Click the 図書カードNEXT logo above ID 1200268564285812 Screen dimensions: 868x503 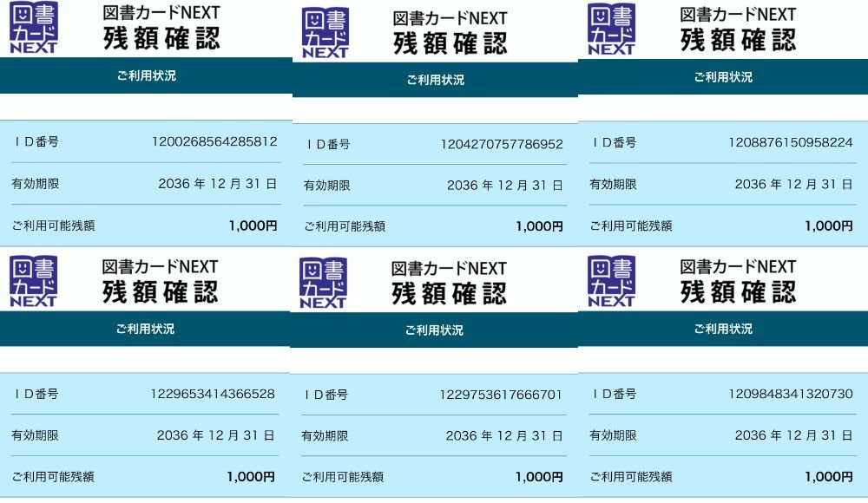pyautogui.click(x=33, y=28)
